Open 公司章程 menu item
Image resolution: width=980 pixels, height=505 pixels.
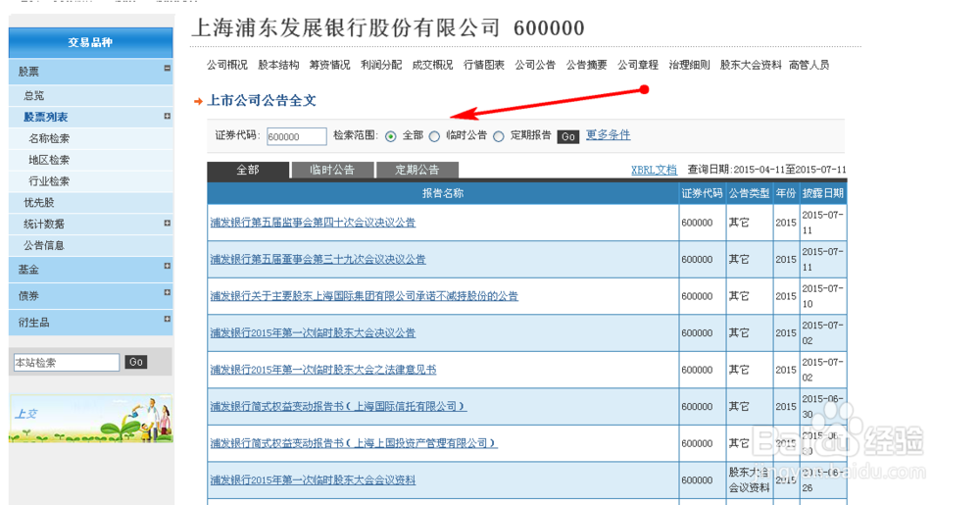[638, 65]
